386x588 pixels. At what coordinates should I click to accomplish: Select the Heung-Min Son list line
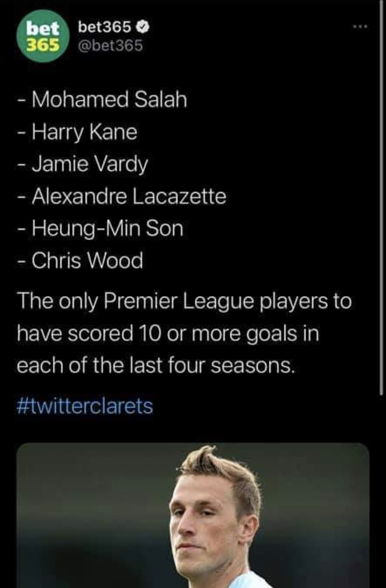(107, 229)
